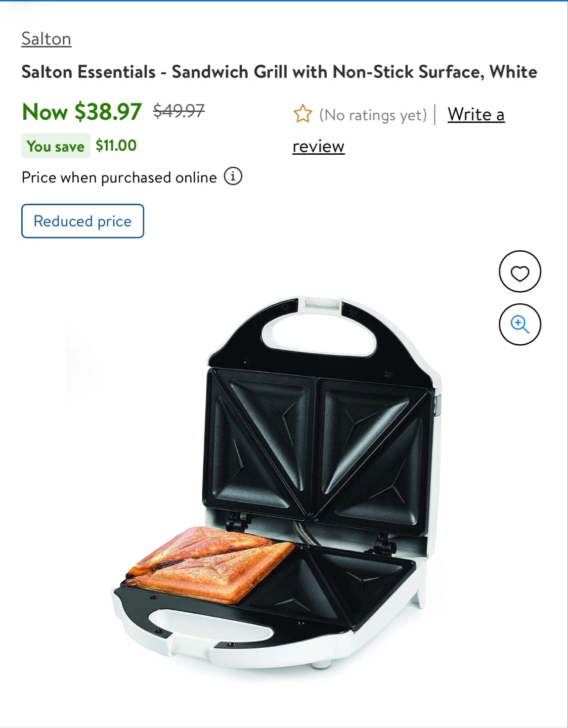Click the Salton Essentials product title
This screenshot has width=568, height=728.
point(279,72)
